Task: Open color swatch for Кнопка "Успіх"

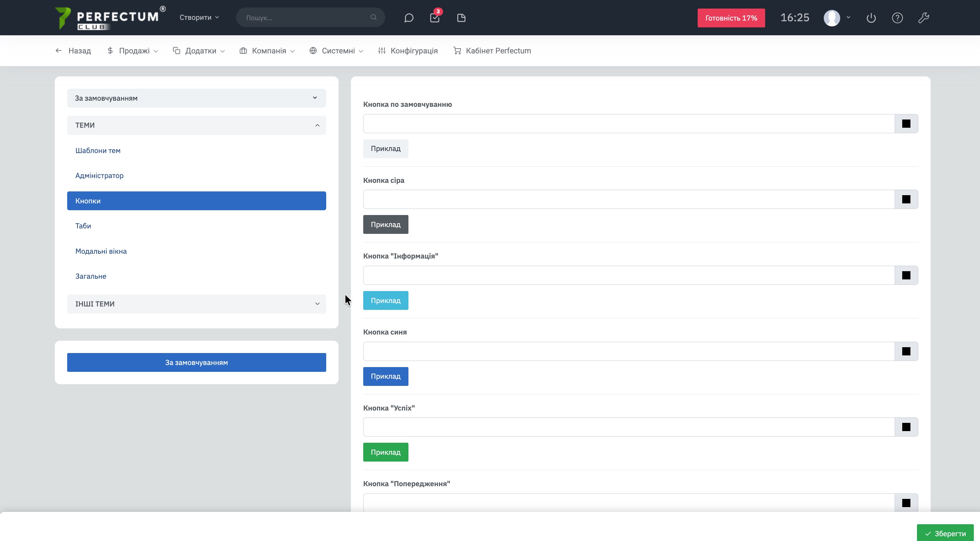Action: (x=906, y=427)
